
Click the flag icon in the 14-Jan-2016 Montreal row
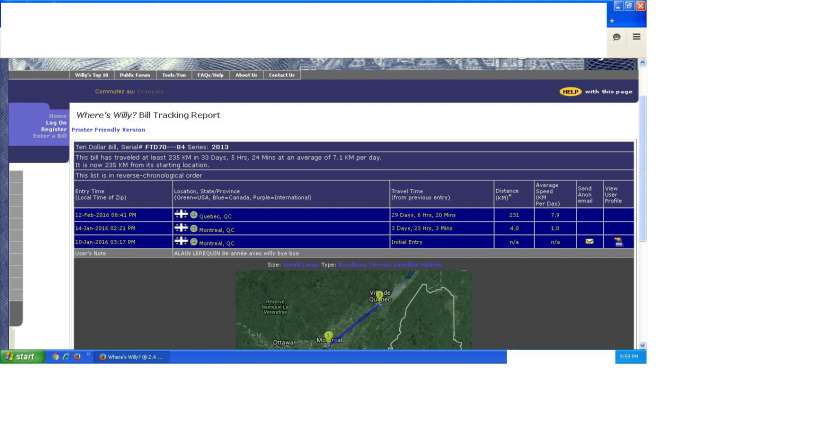point(181,227)
